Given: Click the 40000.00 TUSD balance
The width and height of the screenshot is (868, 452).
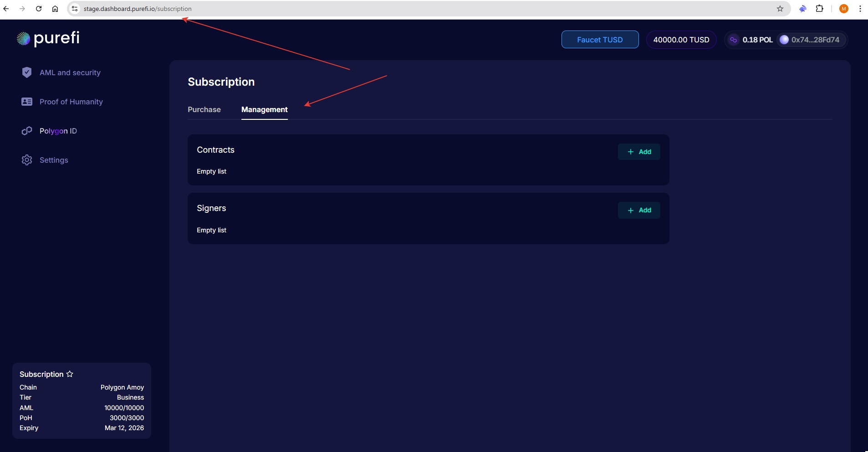Looking at the screenshot, I should [681, 40].
